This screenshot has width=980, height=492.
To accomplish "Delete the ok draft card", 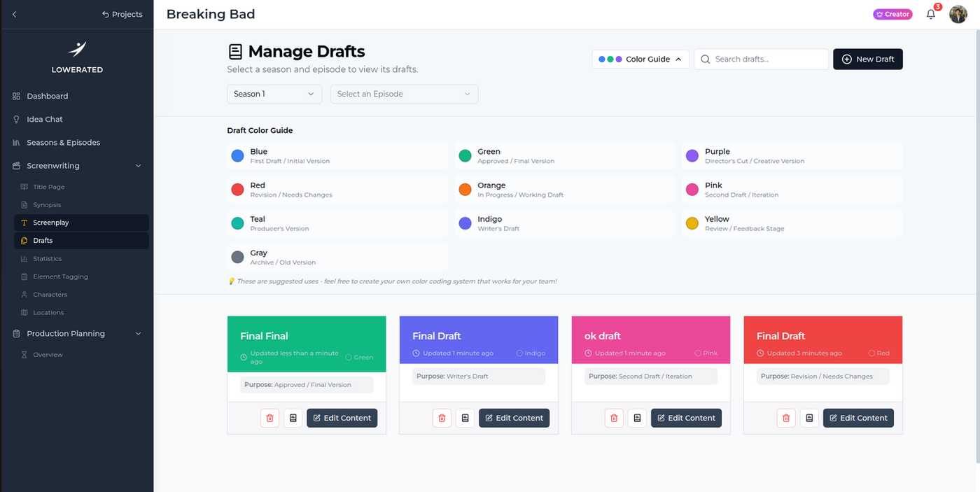I will [x=614, y=418].
